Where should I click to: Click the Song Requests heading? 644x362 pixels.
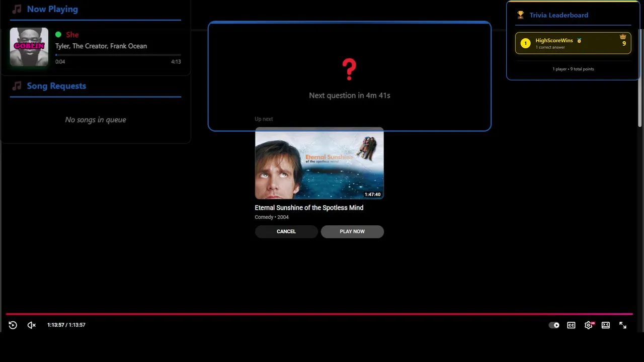[56, 86]
